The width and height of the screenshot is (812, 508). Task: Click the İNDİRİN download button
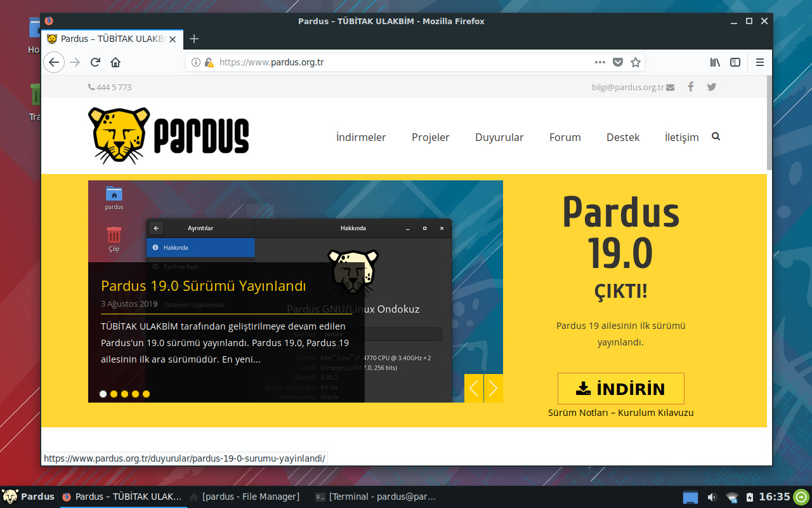coord(620,389)
